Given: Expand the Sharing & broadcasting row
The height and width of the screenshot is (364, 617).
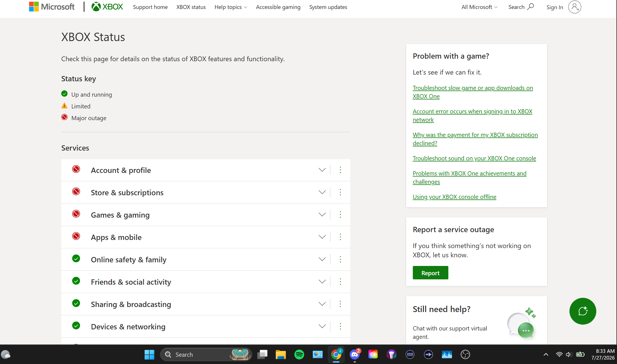Looking at the screenshot, I should (322, 304).
